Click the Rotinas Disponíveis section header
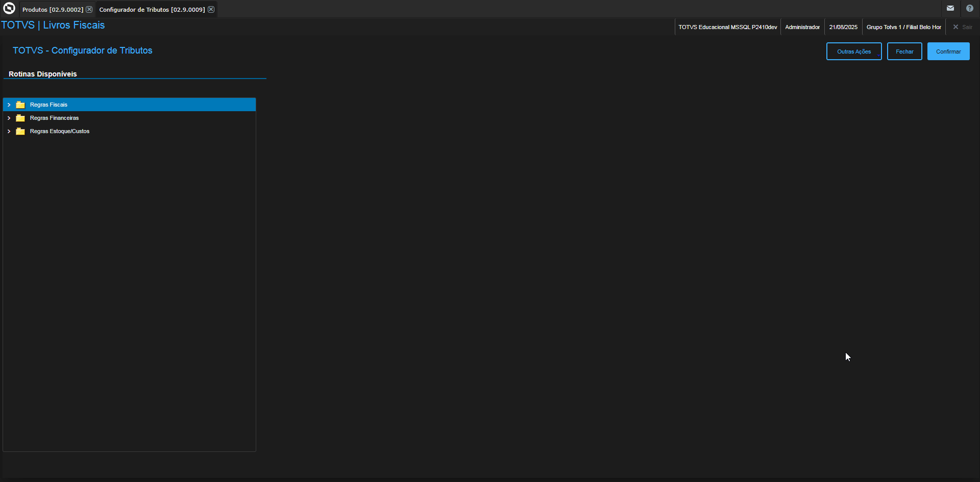Image resolution: width=980 pixels, height=482 pixels. (x=43, y=74)
